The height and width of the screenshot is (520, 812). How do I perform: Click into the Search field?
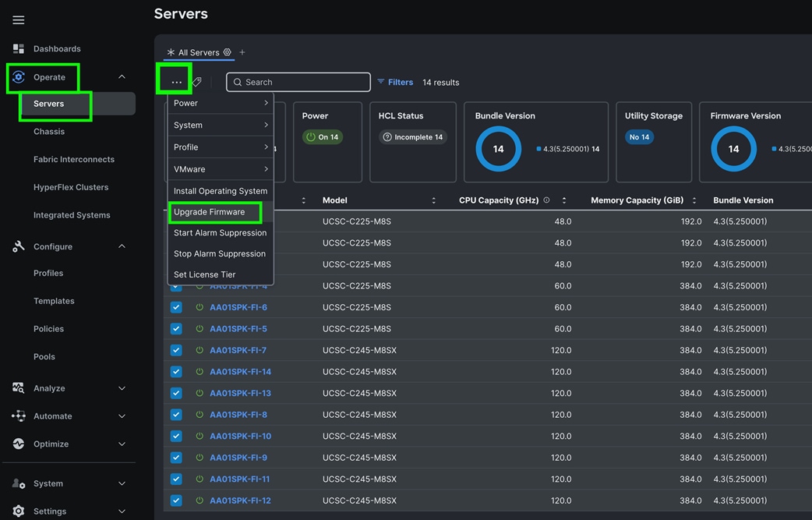pyautogui.click(x=298, y=82)
